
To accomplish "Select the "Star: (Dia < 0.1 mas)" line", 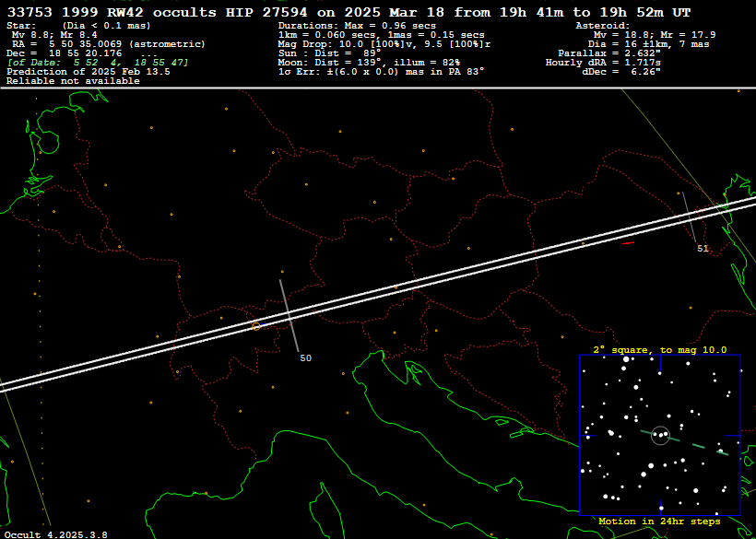I will (78, 26).
